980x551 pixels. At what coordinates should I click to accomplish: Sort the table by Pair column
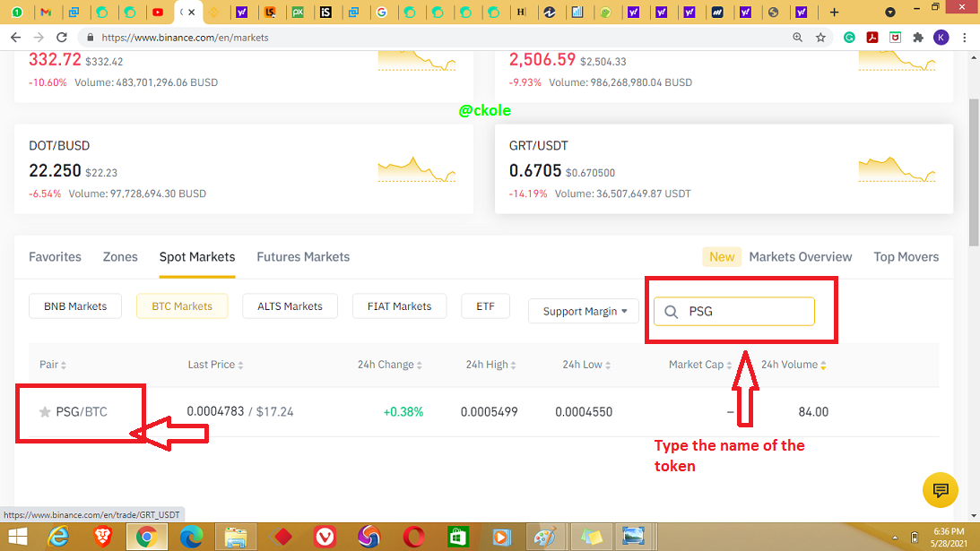[53, 365]
